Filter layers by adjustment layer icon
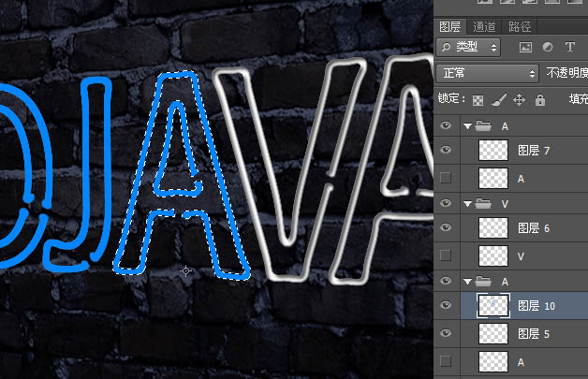The height and width of the screenshot is (379, 588). click(548, 47)
